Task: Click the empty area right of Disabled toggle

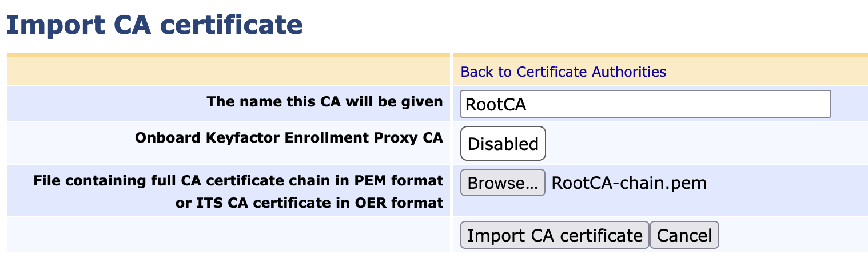Action: (703, 144)
